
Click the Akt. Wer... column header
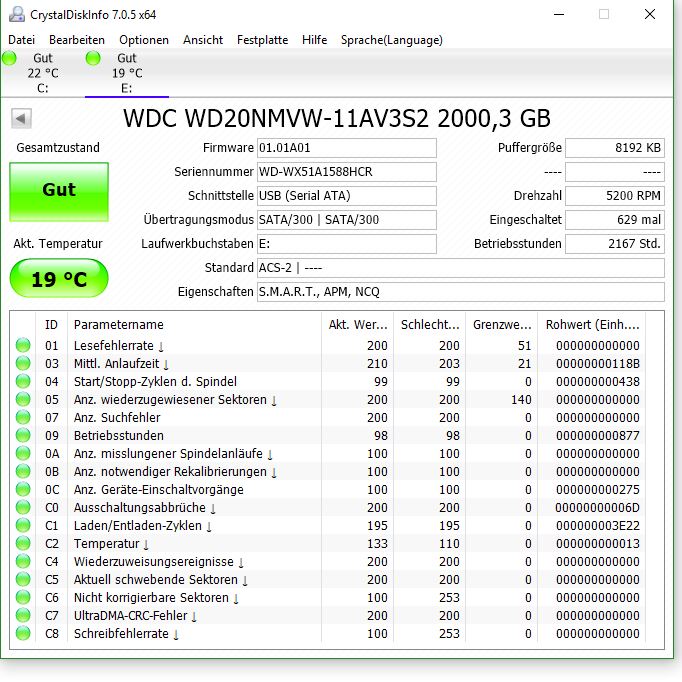click(358, 324)
